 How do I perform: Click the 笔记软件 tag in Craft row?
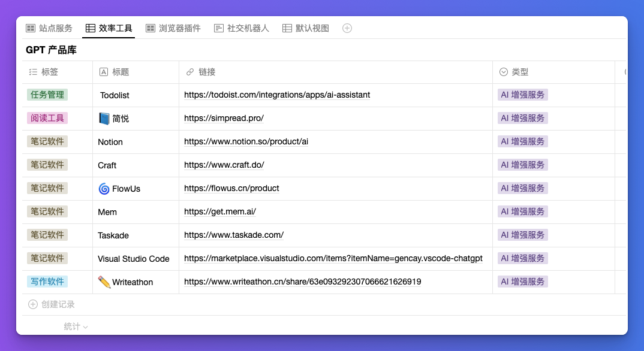[47, 165]
